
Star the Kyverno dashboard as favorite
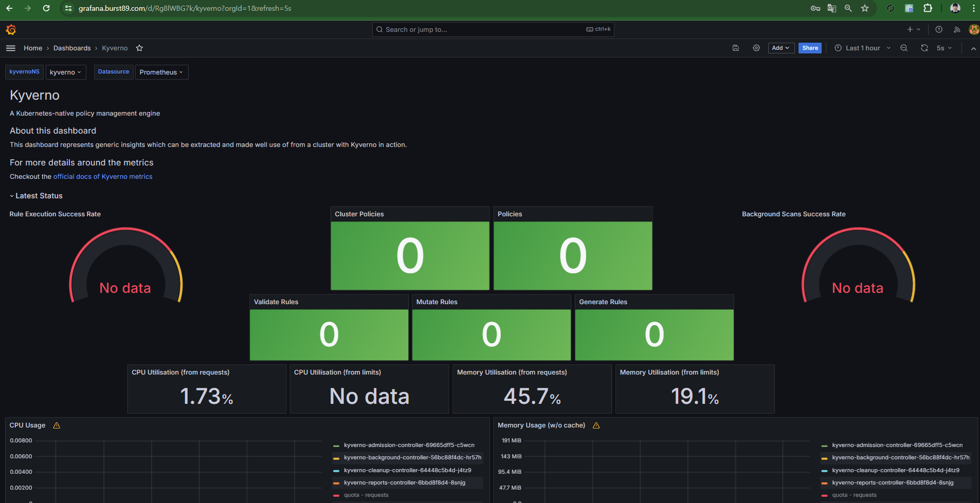point(139,48)
